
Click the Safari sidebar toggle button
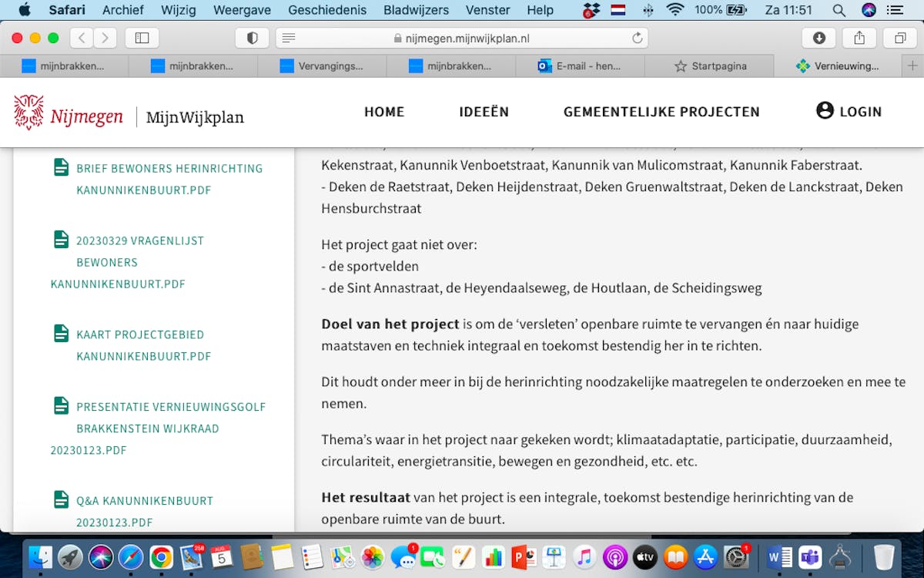point(142,38)
